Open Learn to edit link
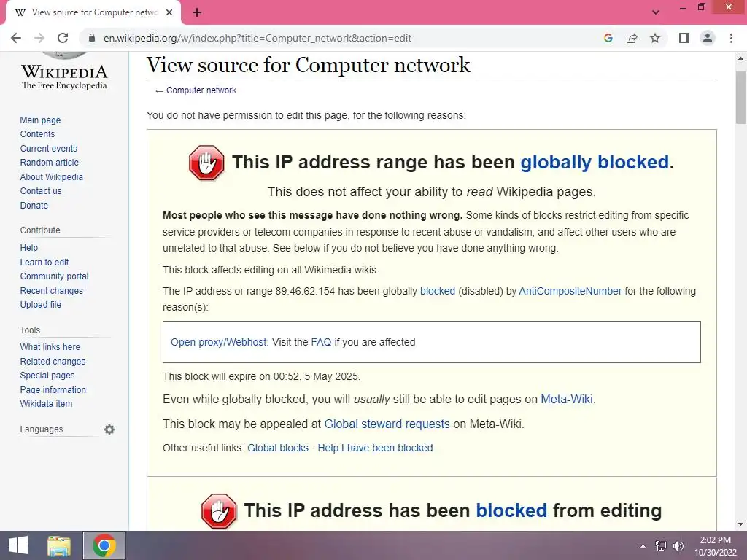Screen dimensions: 747x560 pyautogui.click(x=44, y=262)
